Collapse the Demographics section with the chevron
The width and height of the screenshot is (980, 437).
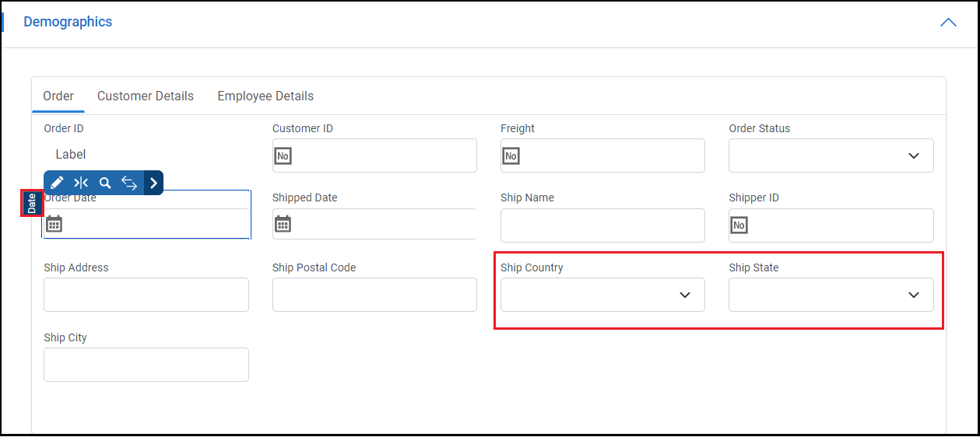pos(948,23)
